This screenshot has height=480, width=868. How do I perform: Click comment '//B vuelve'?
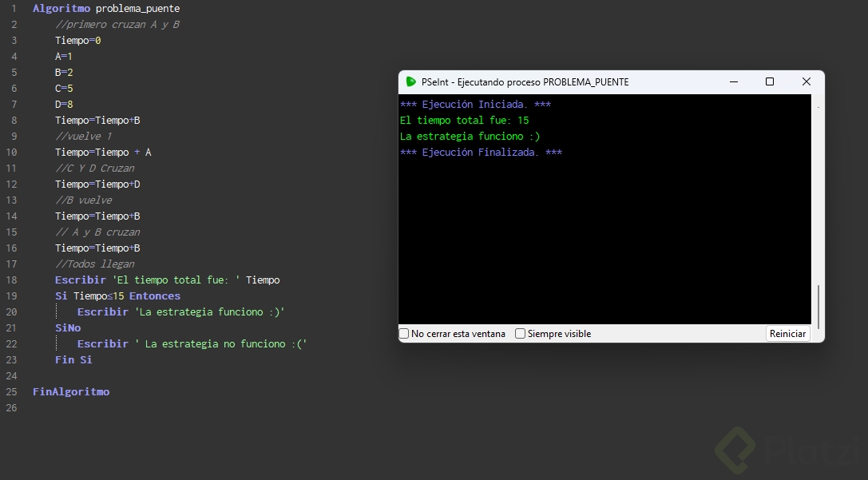coord(84,200)
